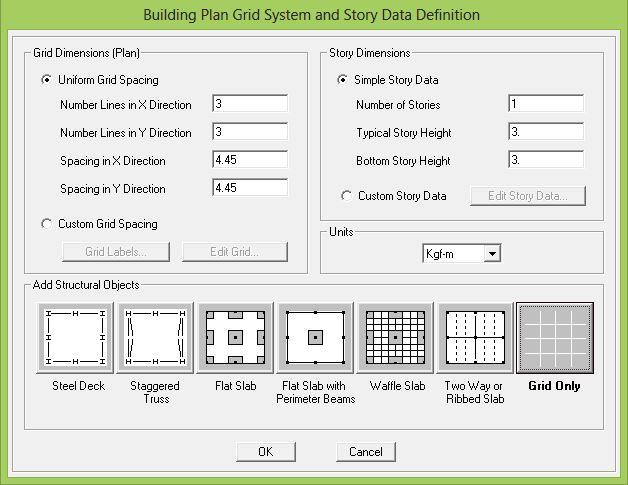
Task: Open the Edit Story Data button
Action: click(528, 196)
